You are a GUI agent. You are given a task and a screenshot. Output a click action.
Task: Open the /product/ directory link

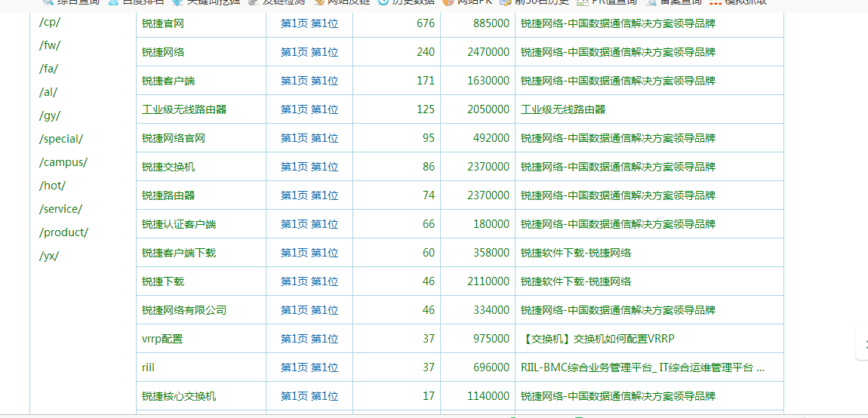click(x=63, y=232)
